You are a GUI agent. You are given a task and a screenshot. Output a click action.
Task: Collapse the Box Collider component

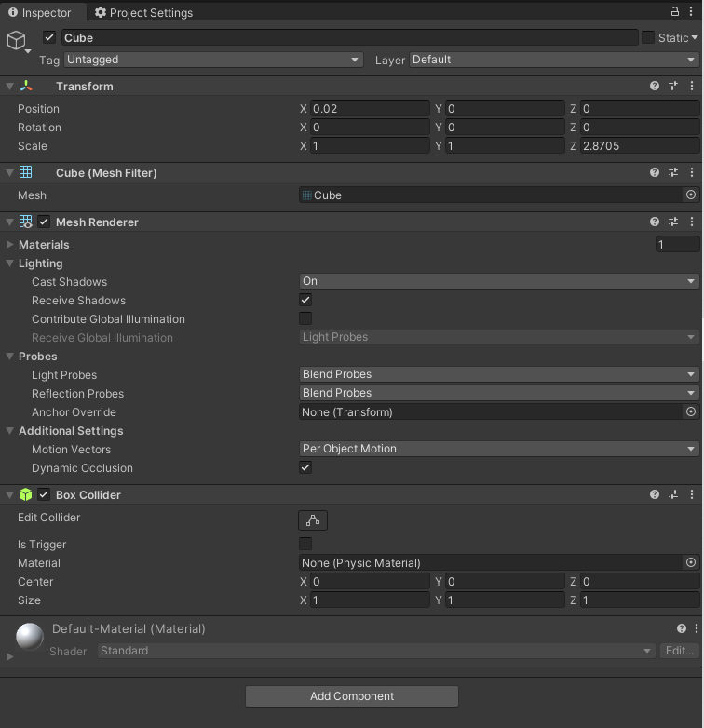9,495
